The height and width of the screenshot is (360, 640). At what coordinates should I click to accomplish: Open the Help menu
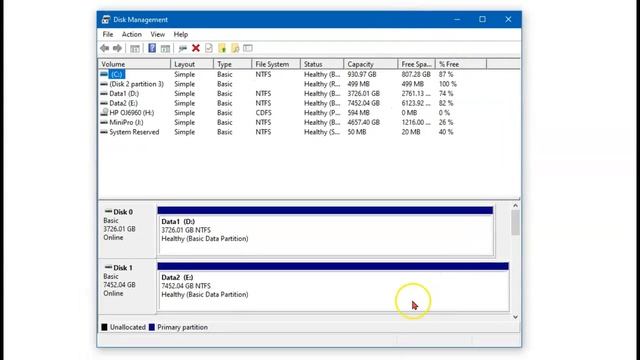(x=181, y=34)
